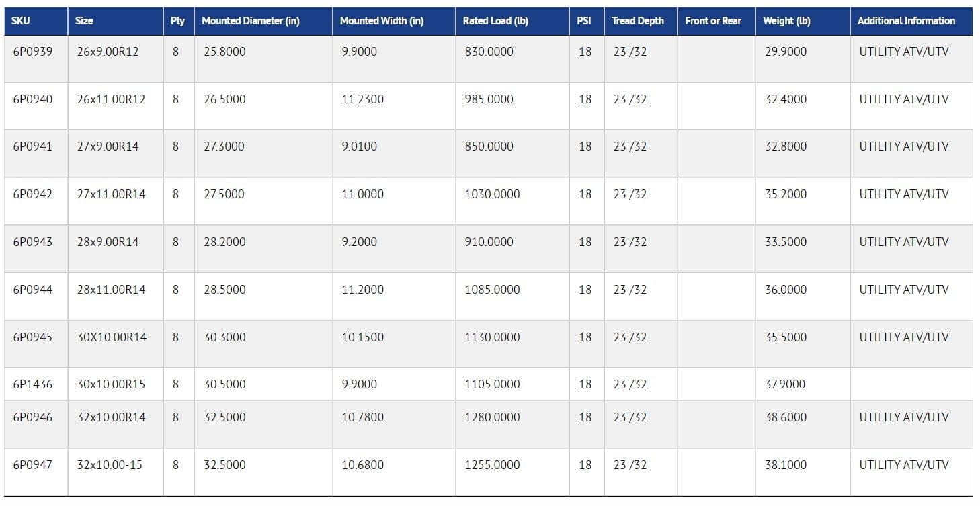
Task: Click the Ply column header
Action: pos(177,21)
